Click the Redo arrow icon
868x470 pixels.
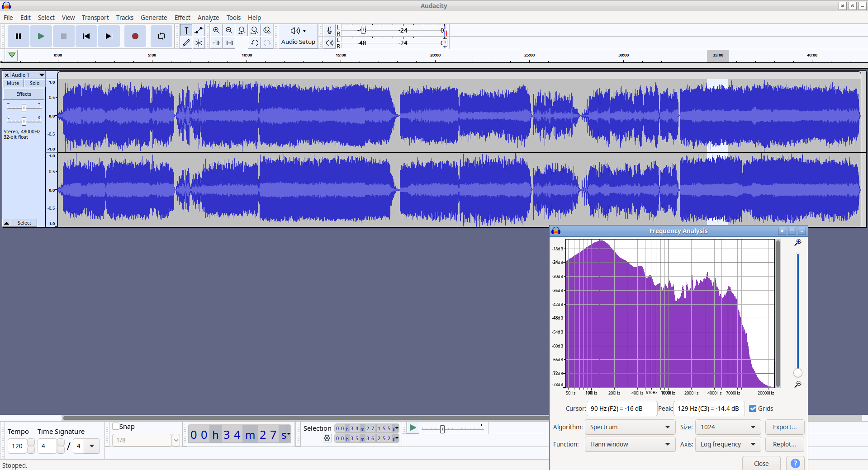(267, 43)
